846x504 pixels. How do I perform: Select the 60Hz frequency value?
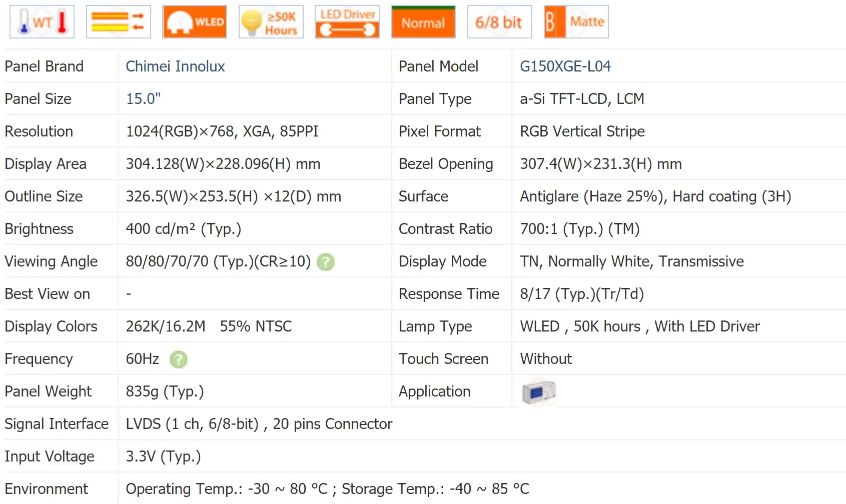(143, 359)
